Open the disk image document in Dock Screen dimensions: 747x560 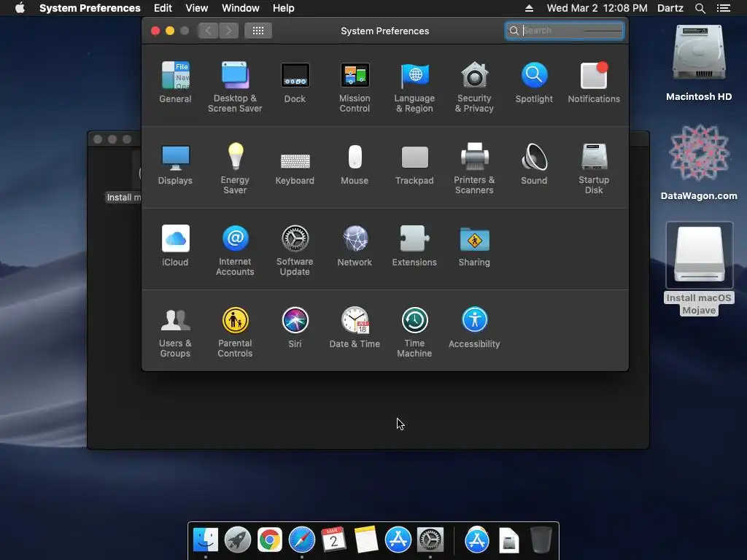pyautogui.click(x=508, y=540)
